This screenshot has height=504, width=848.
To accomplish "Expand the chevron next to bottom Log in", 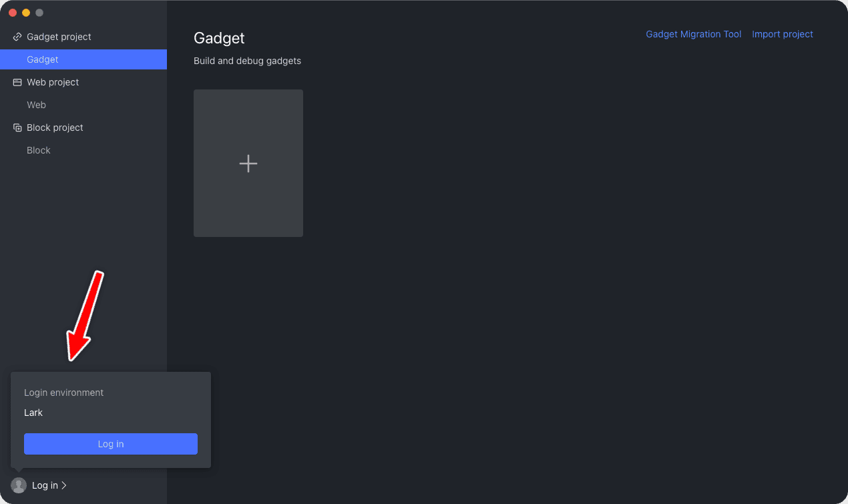I will click(x=65, y=485).
